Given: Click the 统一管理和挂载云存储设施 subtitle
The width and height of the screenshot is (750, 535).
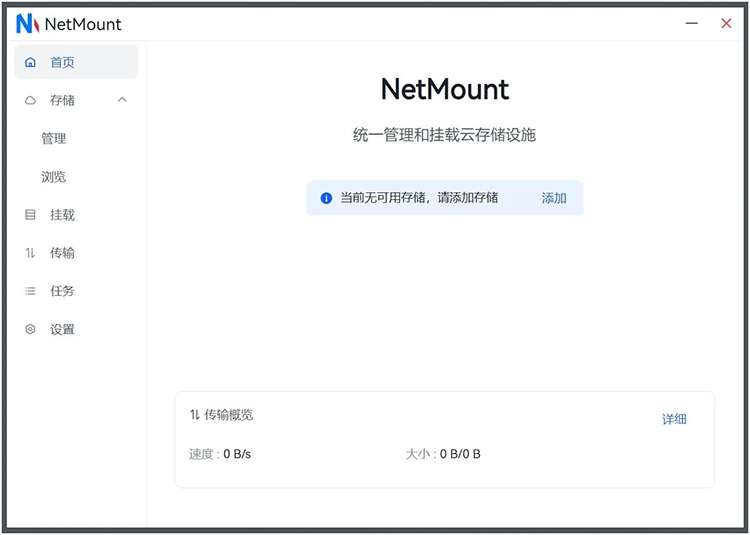Looking at the screenshot, I should [x=445, y=135].
